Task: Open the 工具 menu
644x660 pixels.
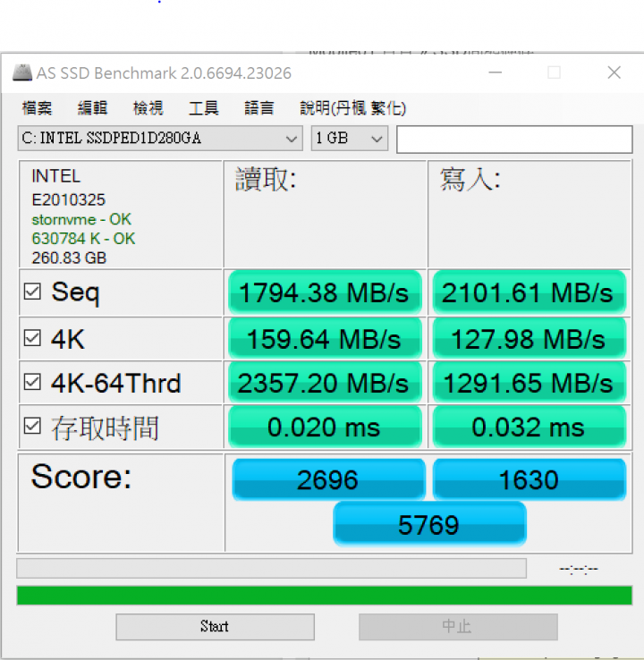Action: 204,108
